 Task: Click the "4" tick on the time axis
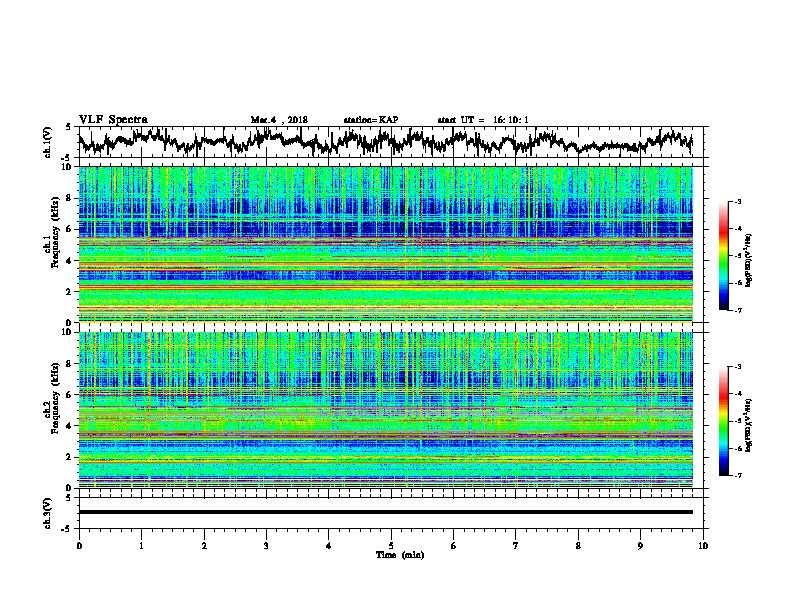pos(329,546)
